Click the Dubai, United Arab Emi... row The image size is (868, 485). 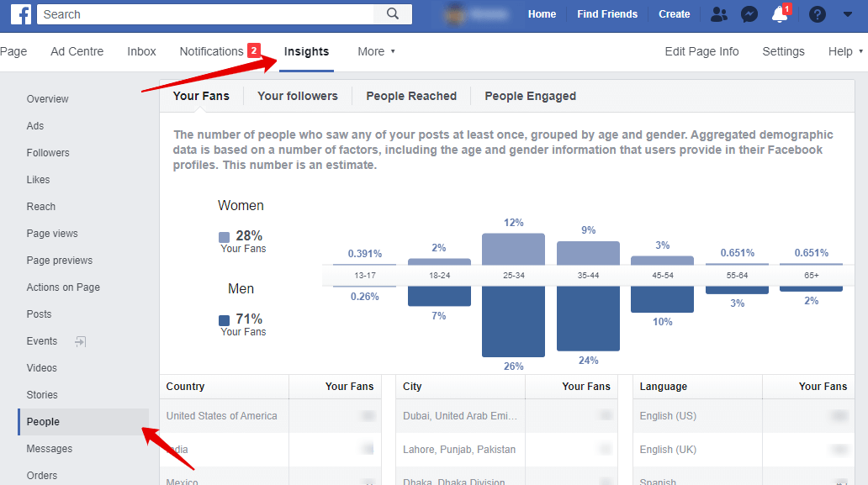507,416
